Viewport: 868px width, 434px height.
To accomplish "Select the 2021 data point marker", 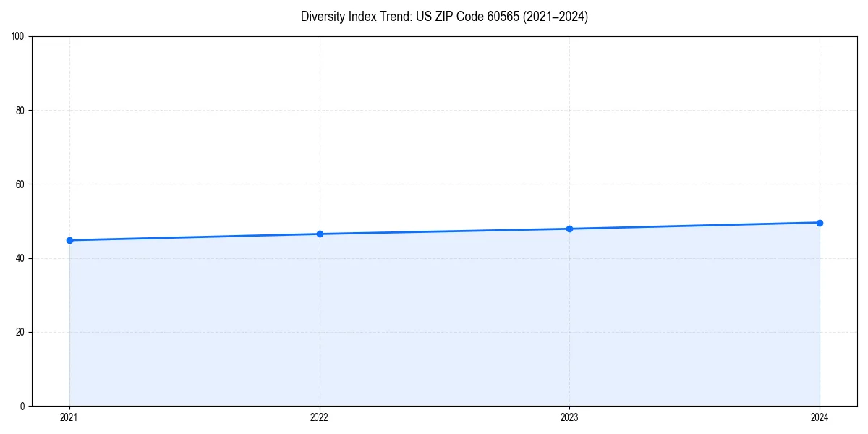I will (69, 239).
